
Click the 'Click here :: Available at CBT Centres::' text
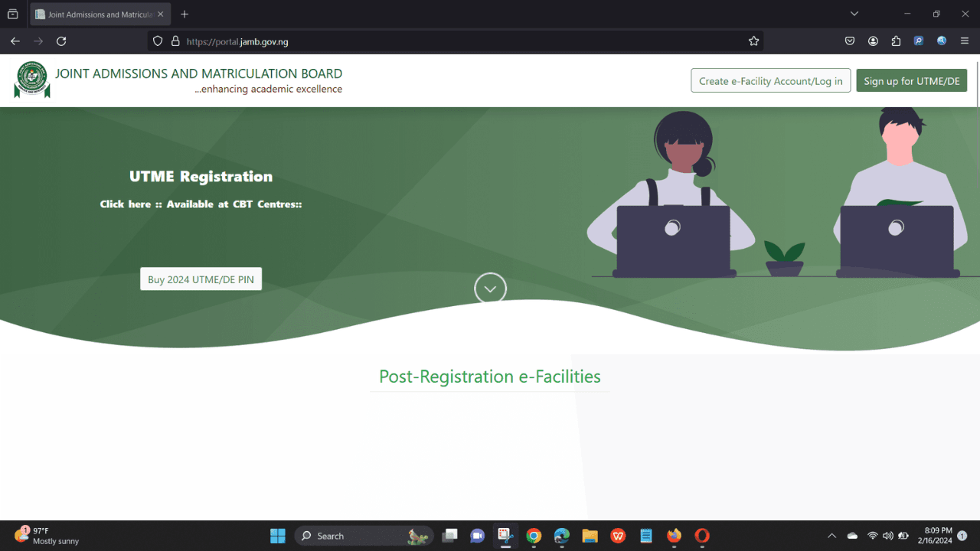click(201, 204)
